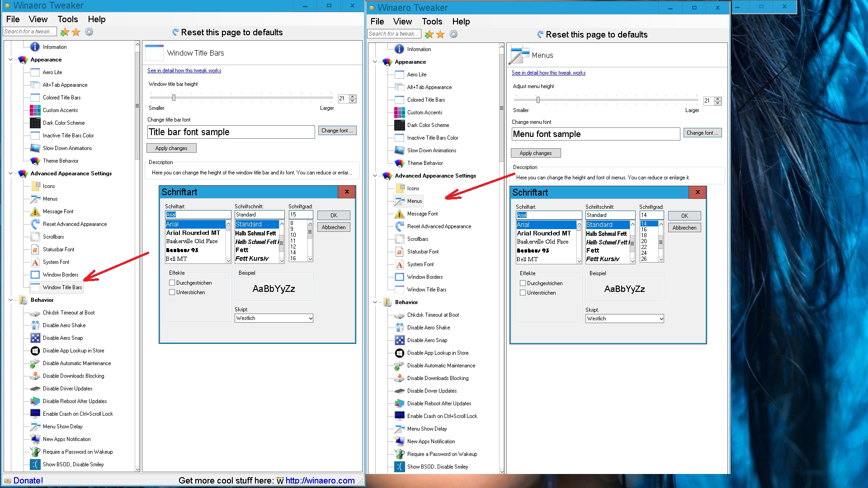Click the window title bar height slider handle
868x488 pixels.
pos(174,98)
